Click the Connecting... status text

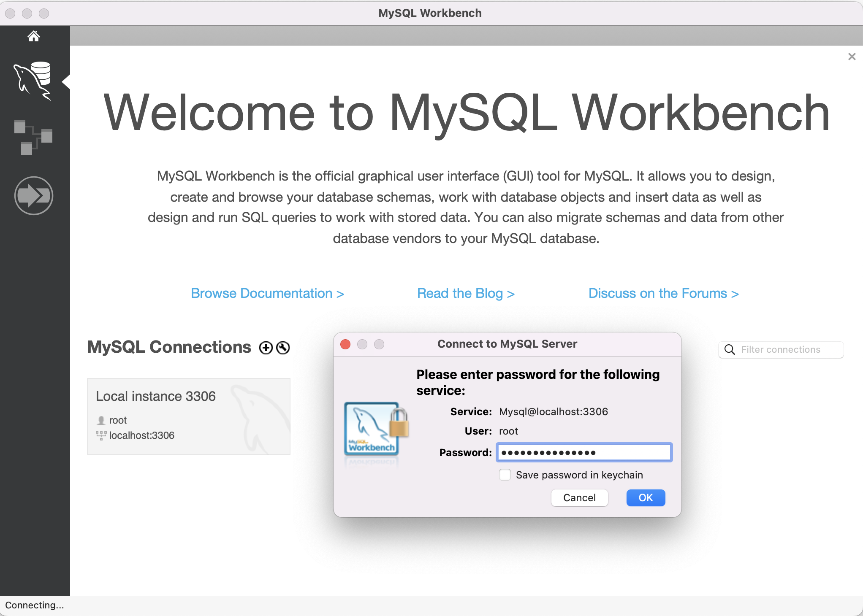[35, 605]
